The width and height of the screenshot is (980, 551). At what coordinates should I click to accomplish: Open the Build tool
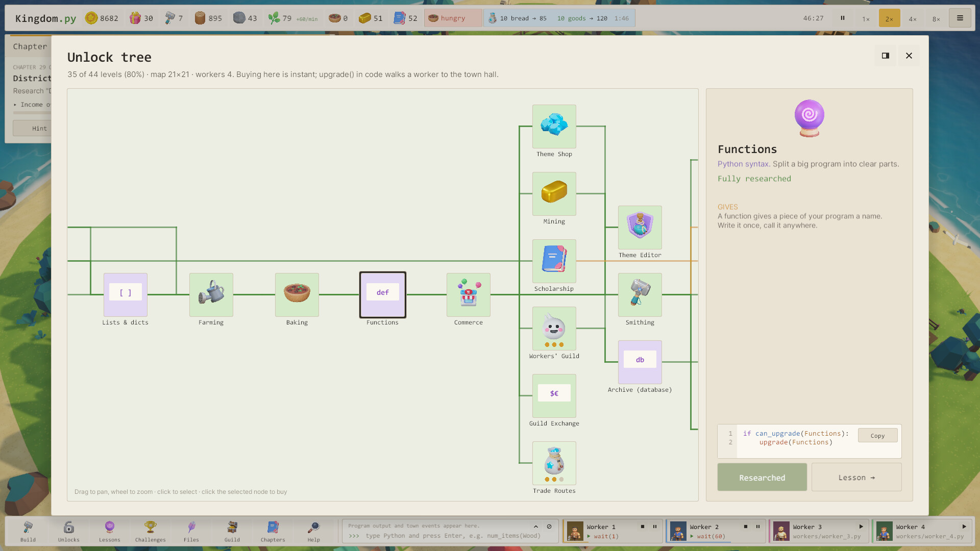(x=28, y=531)
